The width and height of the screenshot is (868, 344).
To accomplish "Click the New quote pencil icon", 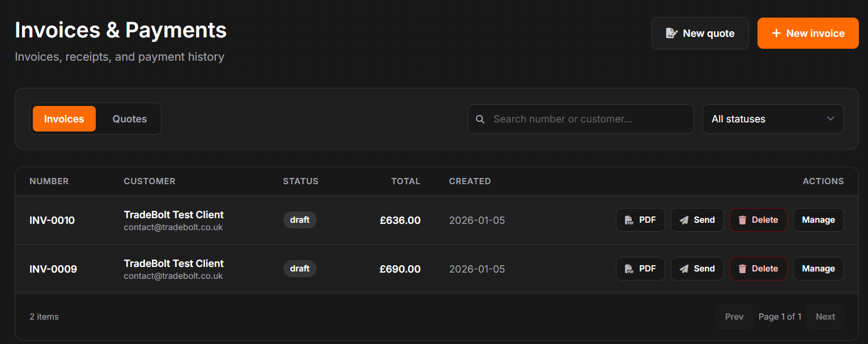I will coord(671,33).
